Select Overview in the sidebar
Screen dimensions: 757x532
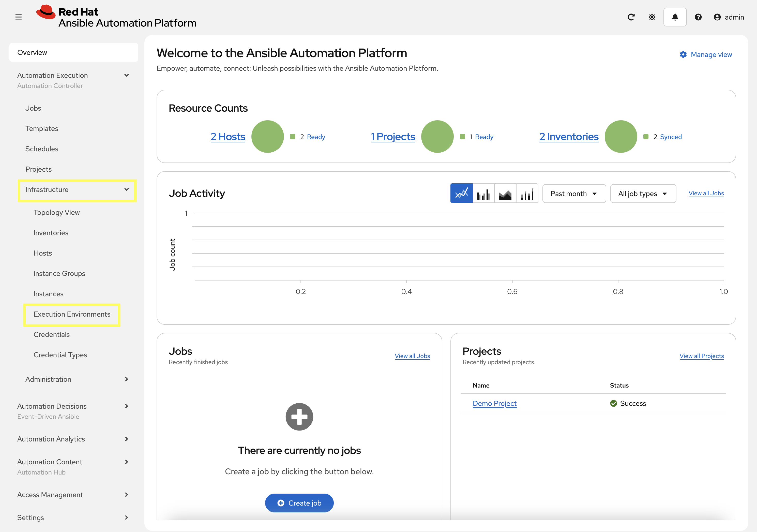click(x=32, y=52)
